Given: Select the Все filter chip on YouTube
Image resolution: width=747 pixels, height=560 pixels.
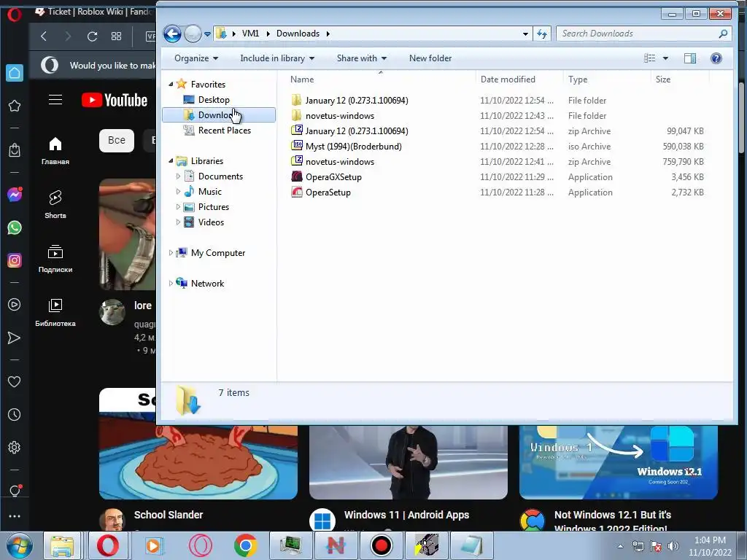Looking at the screenshot, I should [117, 141].
